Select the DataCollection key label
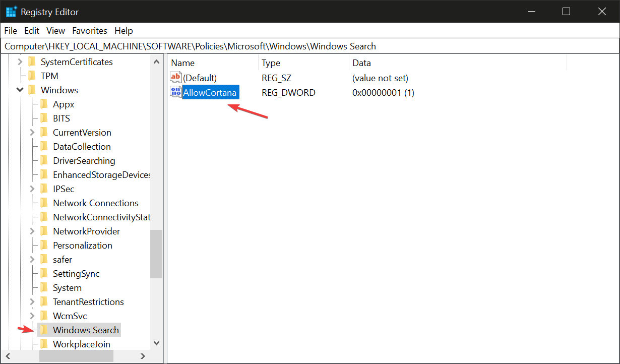The width and height of the screenshot is (620, 364). coord(82,147)
